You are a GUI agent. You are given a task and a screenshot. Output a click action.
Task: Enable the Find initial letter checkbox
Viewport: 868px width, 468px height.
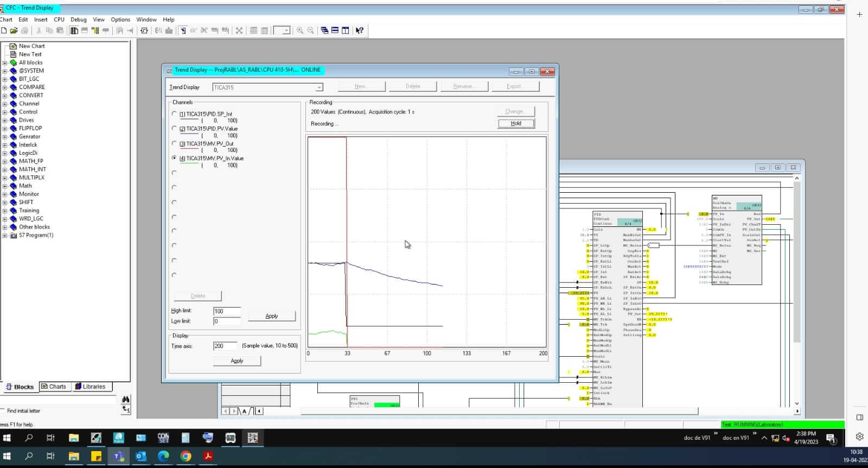click(x=3, y=410)
